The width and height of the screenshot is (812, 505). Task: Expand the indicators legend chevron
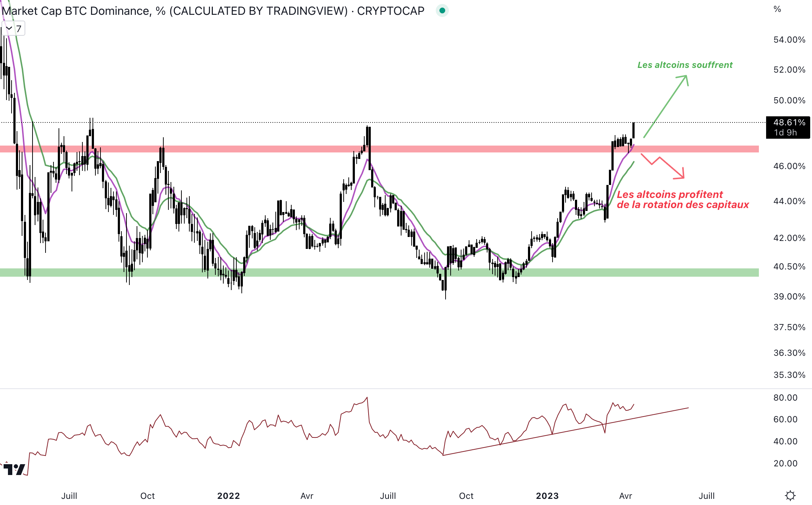9,29
